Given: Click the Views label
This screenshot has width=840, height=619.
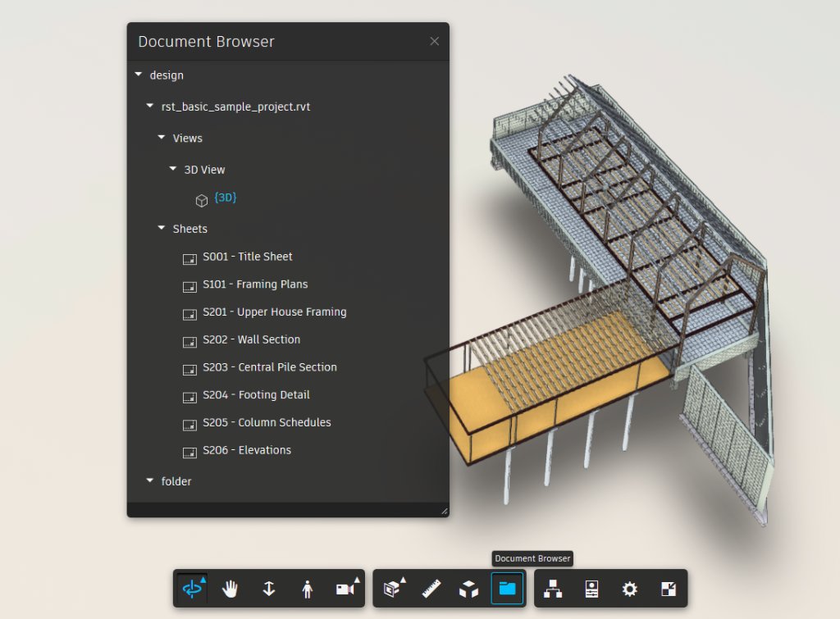Looking at the screenshot, I should click(188, 139).
